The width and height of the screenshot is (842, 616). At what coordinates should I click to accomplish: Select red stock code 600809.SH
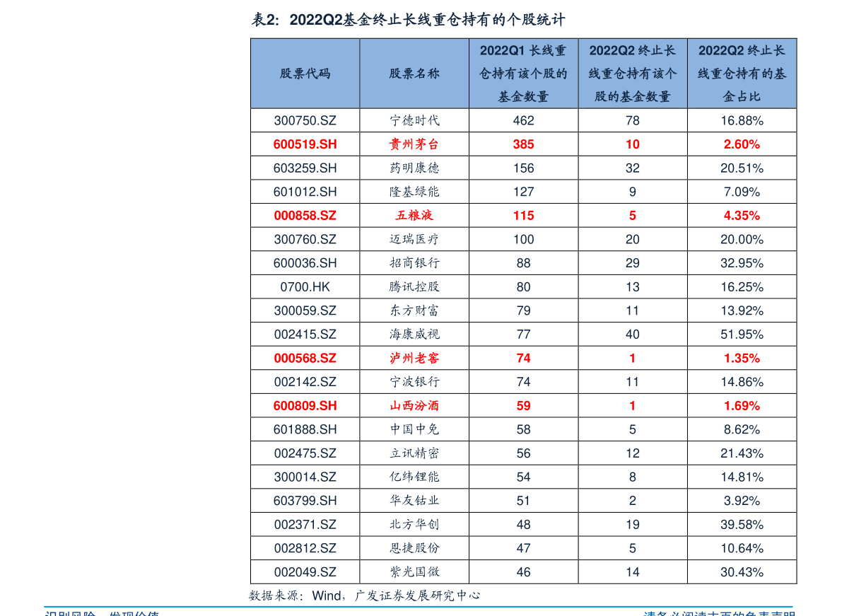[305, 405]
